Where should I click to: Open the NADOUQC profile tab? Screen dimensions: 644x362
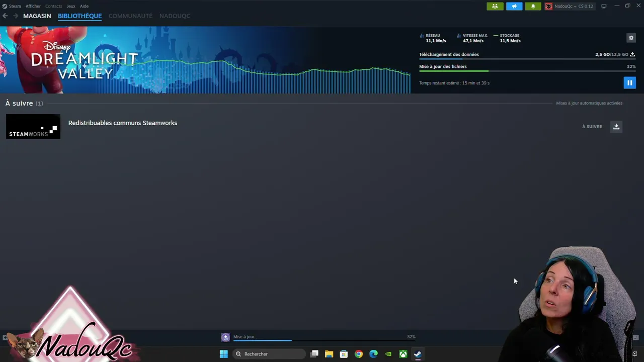click(175, 16)
